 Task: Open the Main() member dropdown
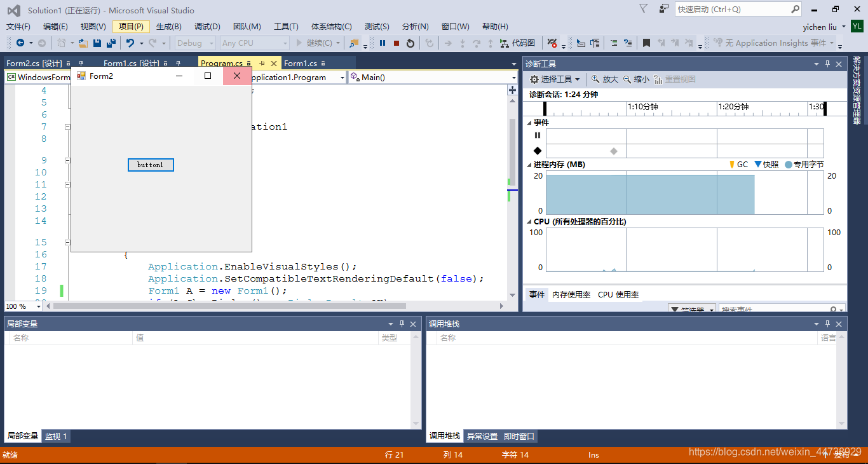(x=433, y=77)
